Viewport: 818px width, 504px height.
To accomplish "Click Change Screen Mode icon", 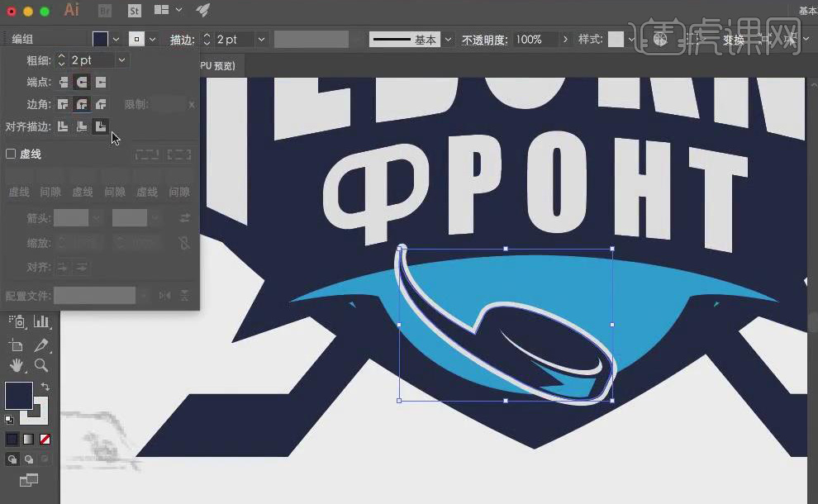I will [x=29, y=480].
